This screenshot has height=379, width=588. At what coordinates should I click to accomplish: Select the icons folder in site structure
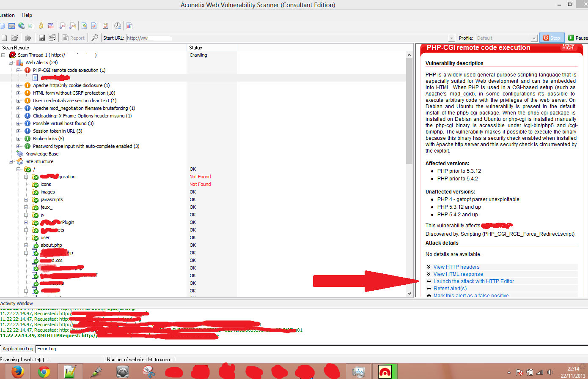tap(46, 184)
